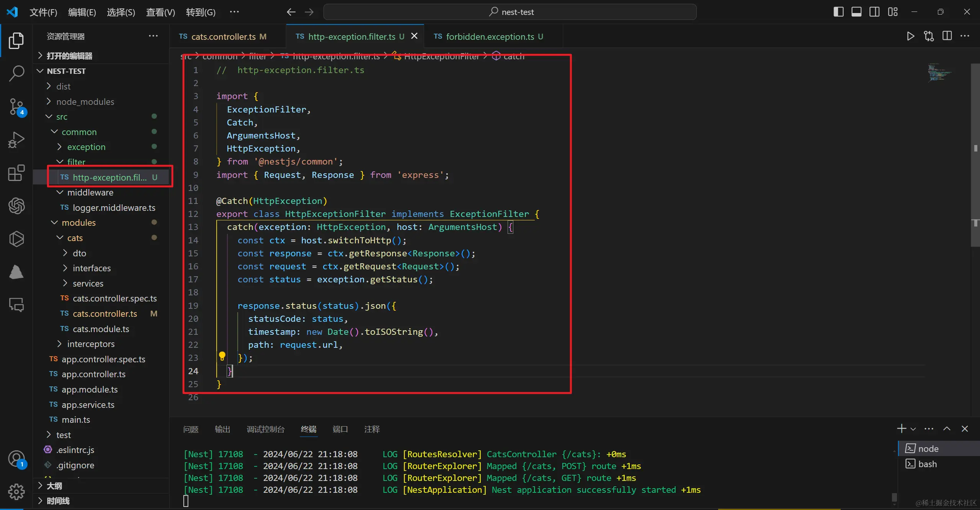Expand the Open Editors section
Image resolution: width=980 pixels, height=510 pixels.
click(101, 56)
